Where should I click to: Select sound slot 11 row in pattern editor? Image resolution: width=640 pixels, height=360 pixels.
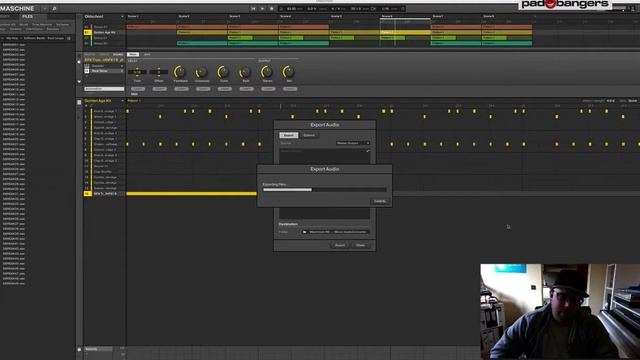click(x=104, y=166)
